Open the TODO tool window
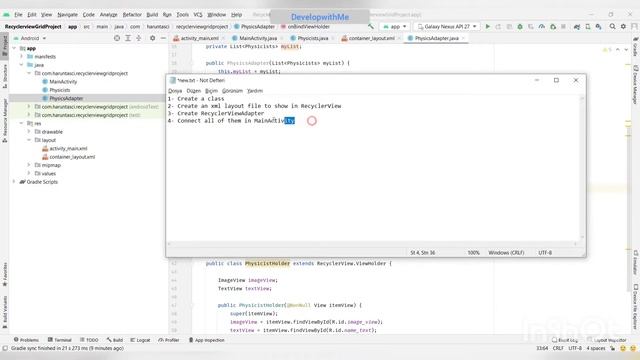Screen dimensions: 640x360 [x=89, y=340]
